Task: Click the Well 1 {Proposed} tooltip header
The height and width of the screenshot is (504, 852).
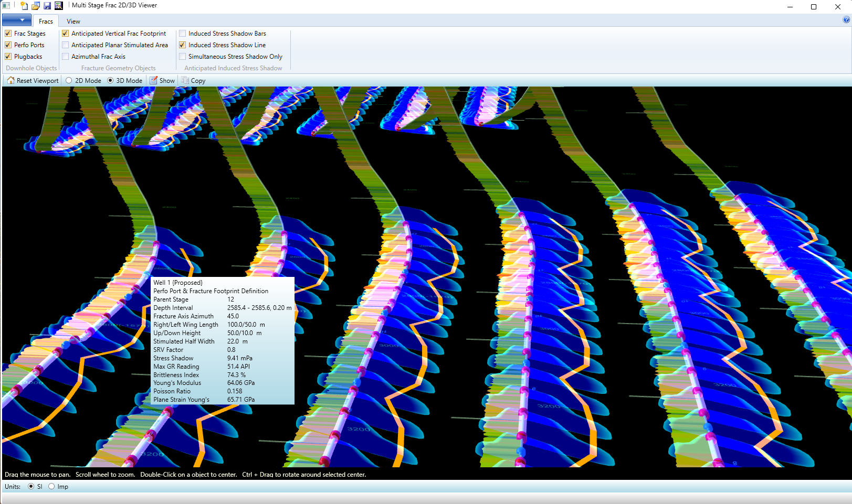Action: [x=178, y=283]
